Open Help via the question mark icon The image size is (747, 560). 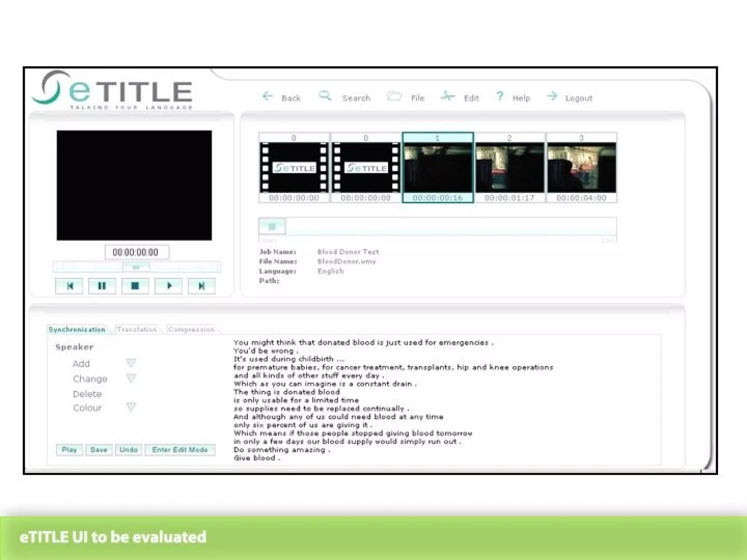pyautogui.click(x=500, y=96)
